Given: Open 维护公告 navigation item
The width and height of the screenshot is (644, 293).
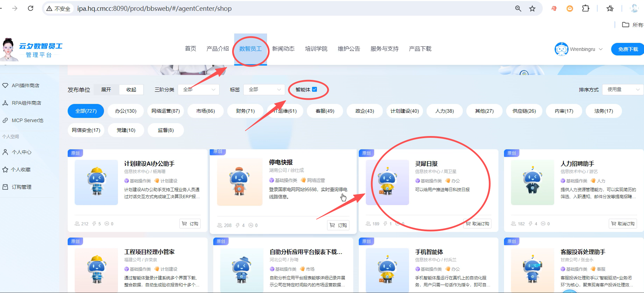Looking at the screenshot, I should [x=349, y=49].
